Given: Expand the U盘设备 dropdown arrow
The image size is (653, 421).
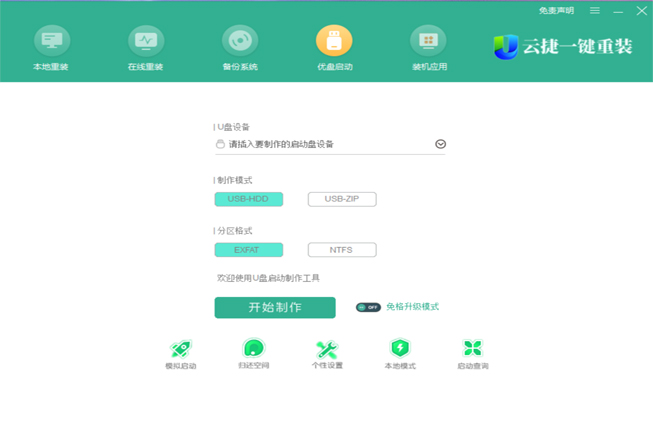Looking at the screenshot, I should pos(440,144).
